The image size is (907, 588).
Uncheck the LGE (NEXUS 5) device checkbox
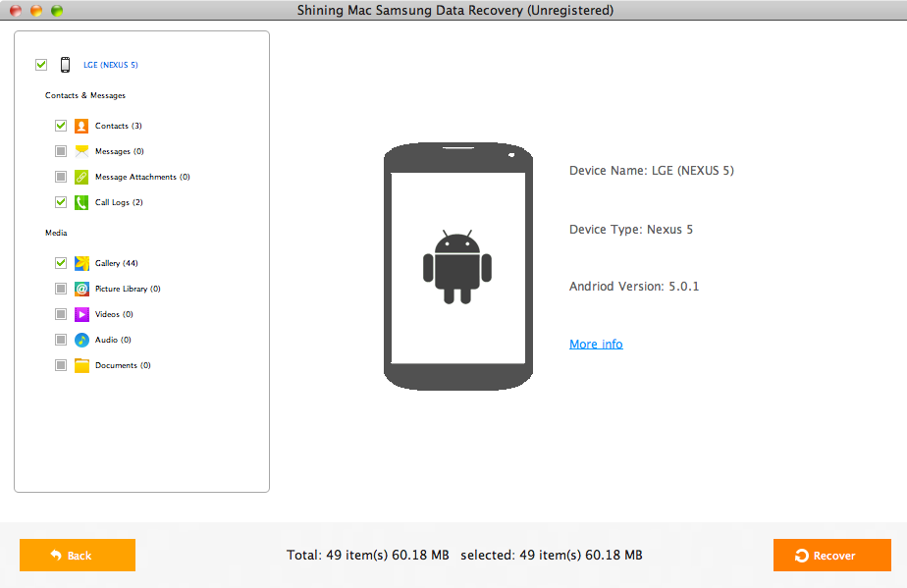point(41,64)
